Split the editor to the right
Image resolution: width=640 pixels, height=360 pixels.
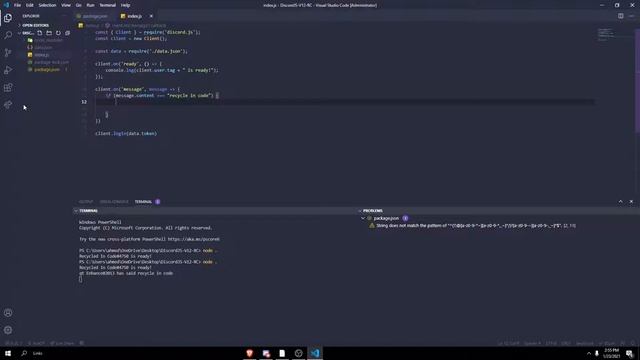pos(620,16)
